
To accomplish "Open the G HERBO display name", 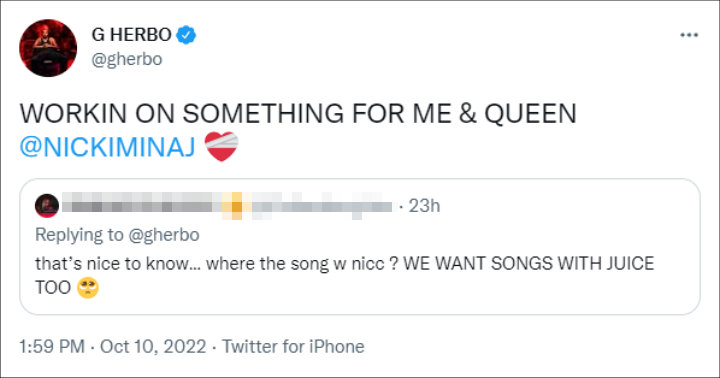I will (132, 35).
